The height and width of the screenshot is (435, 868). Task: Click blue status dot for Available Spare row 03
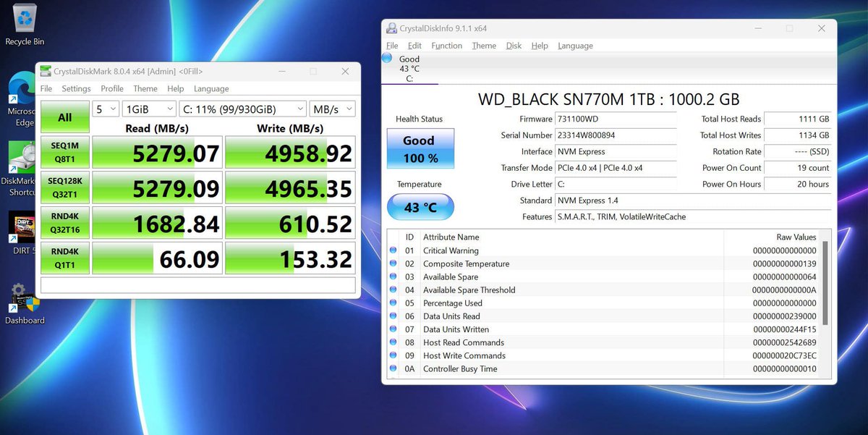click(393, 276)
